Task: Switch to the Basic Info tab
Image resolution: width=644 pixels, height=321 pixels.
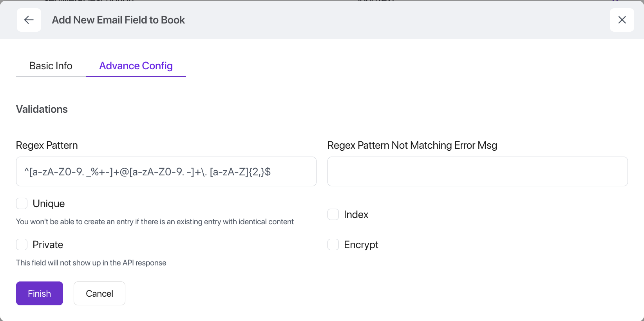Action: coord(51,66)
